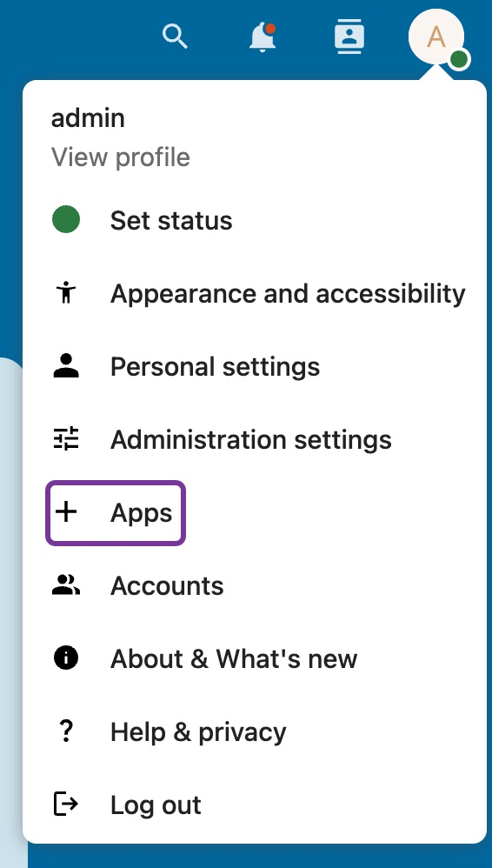Click the admin avatar circle
This screenshot has height=868, width=492.
(436, 37)
